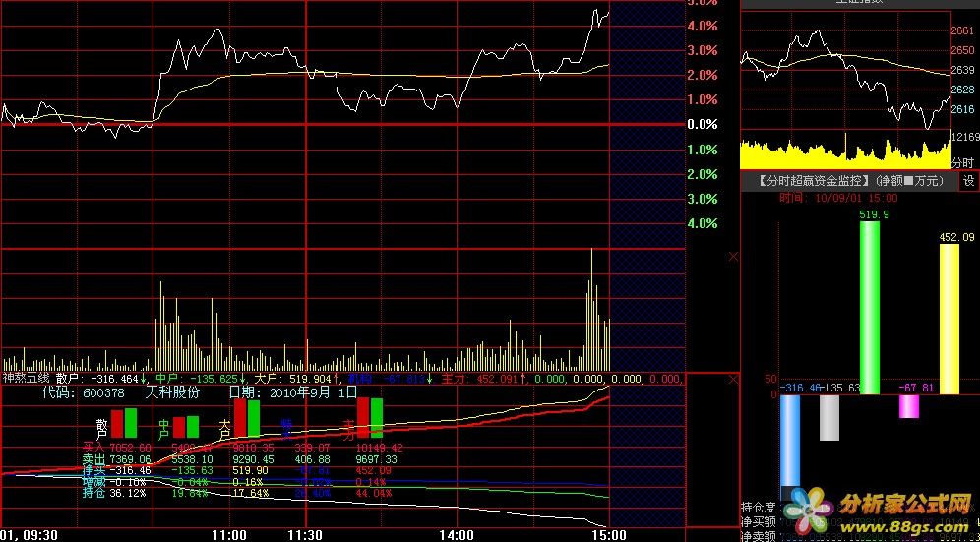Click the 时间: 10/09/01 15:00 label

(x=838, y=198)
